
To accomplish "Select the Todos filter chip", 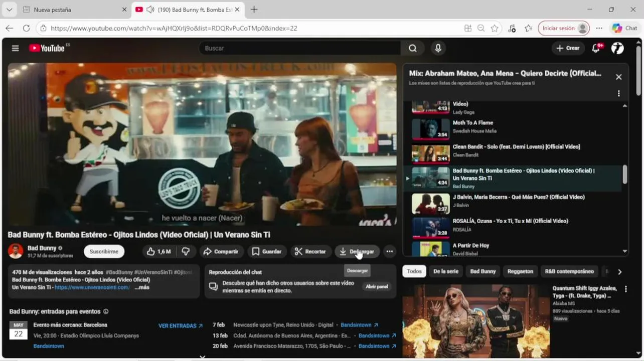I will 414,271.
